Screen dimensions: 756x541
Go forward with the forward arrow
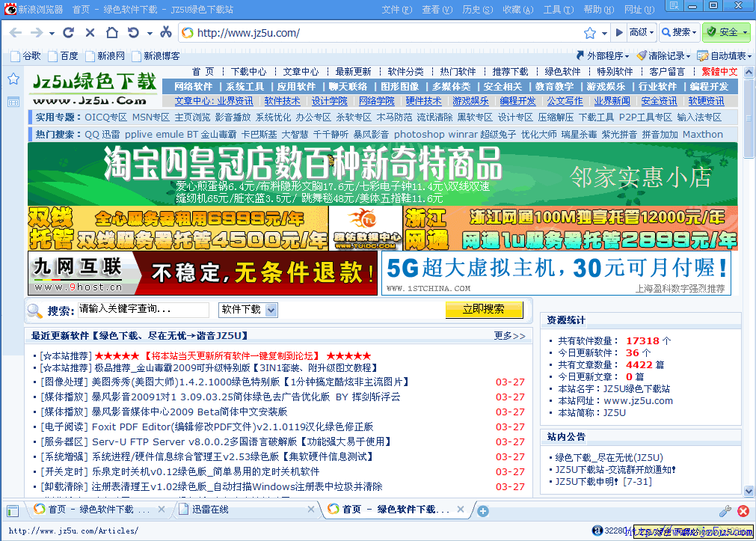pyautogui.click(x=37, y=33)
